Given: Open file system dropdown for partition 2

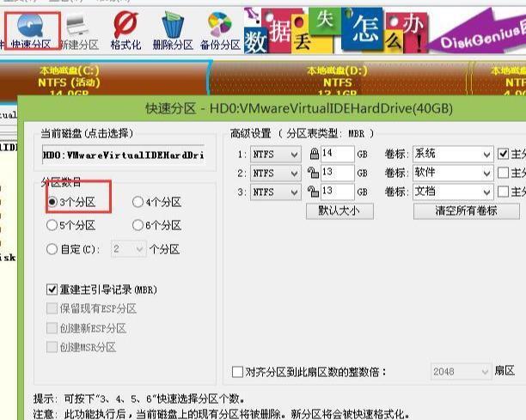Looking at the screenshot, I should [x=275, y=173].
